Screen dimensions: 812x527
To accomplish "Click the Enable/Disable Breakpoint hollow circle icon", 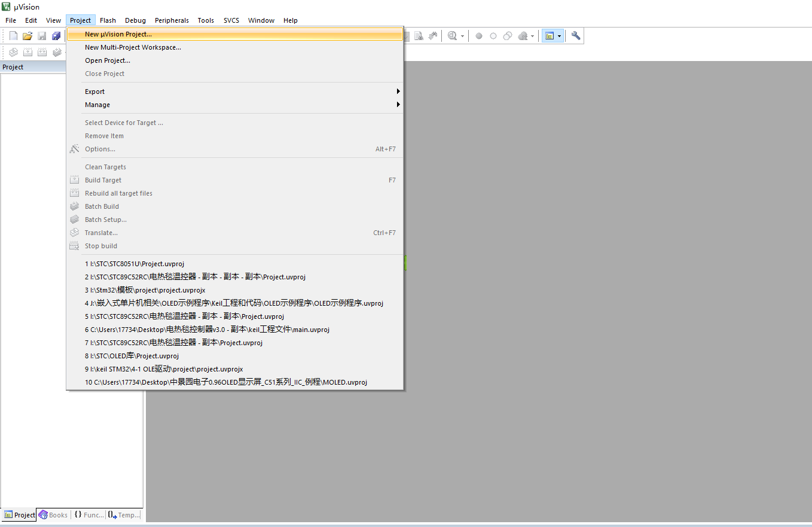I will click(493, 36).
